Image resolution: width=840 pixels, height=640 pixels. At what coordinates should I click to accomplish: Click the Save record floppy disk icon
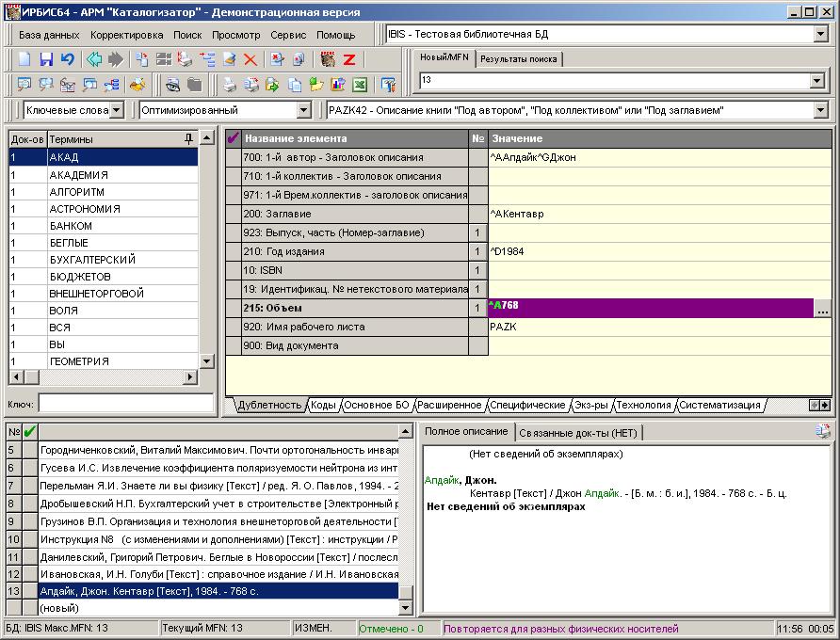(x=45, y=59)
